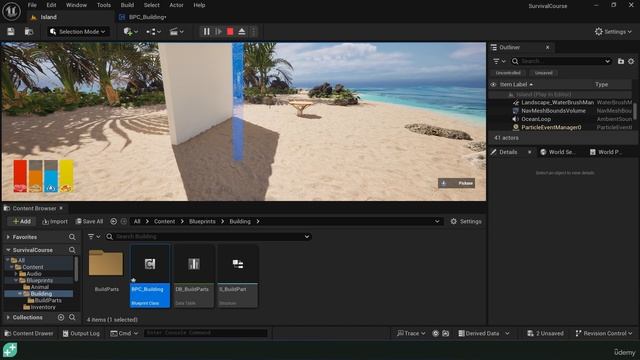Select the Animal folder in the tree

(x=40, y=287)
